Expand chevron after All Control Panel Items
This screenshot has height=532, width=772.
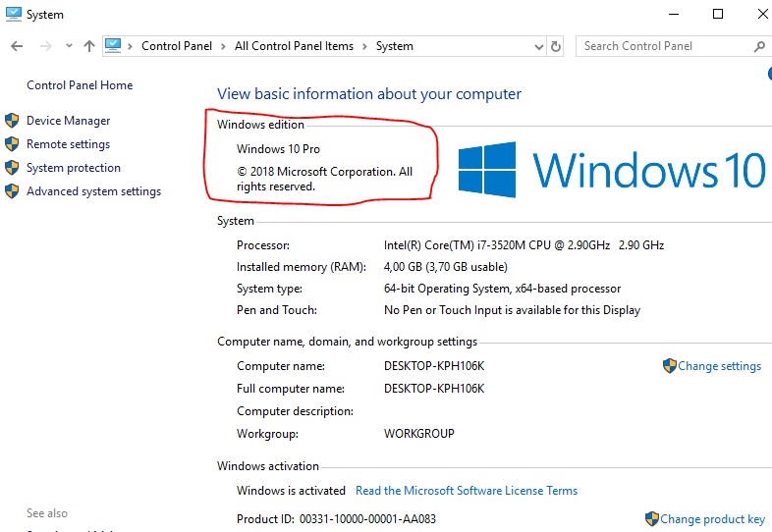click(364, 46)
